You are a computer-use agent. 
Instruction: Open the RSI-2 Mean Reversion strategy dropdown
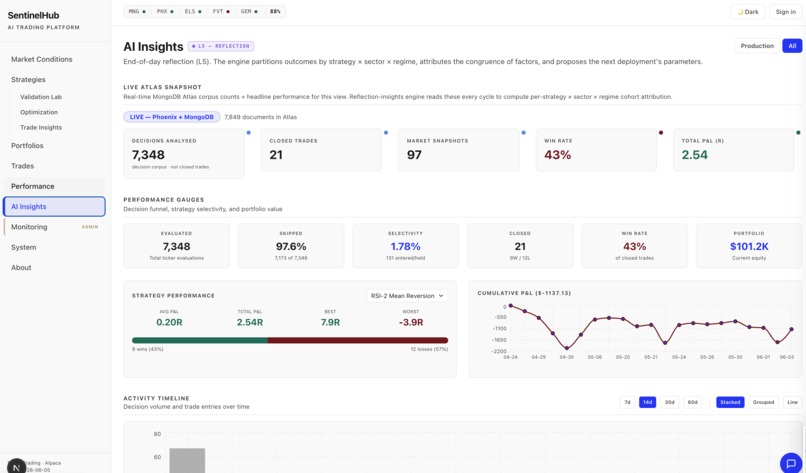pyautogui.click(x=407, y=296)
